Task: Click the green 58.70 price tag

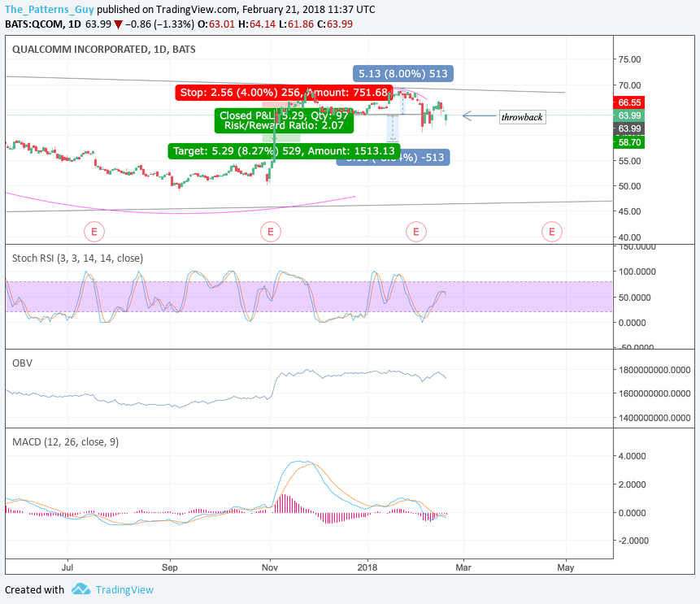Action: (x=629, y=142)
